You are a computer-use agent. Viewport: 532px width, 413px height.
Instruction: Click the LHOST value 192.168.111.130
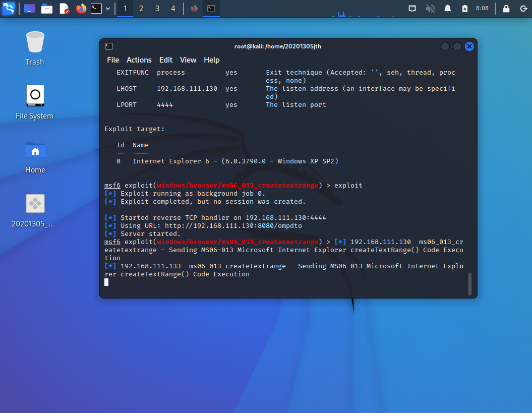coord(187,89)
